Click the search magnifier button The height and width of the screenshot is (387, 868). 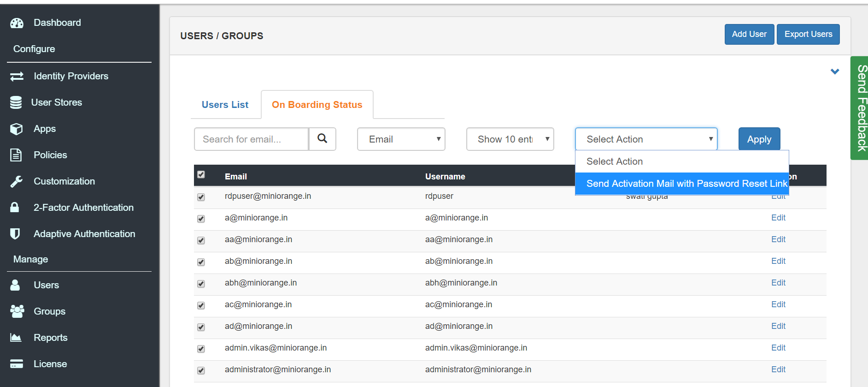click(322, 139)
